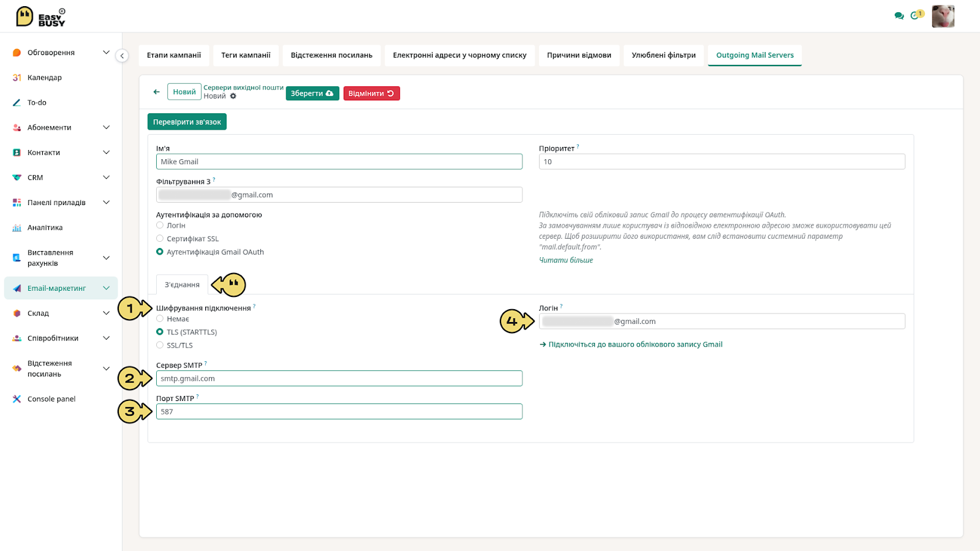This screenshot has height=551, width=980.
Task: Expand the Виставлення рахунків chevron
Action: (106, 258)
